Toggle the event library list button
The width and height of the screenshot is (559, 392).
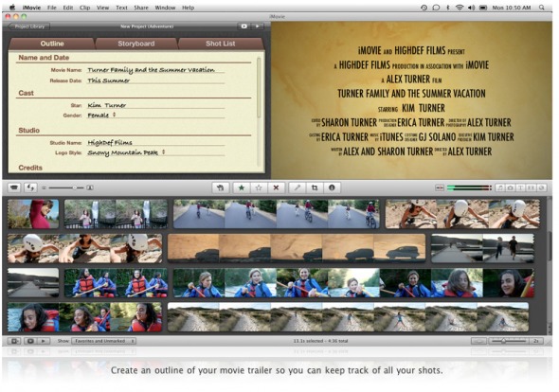click(x=14, y=341)
